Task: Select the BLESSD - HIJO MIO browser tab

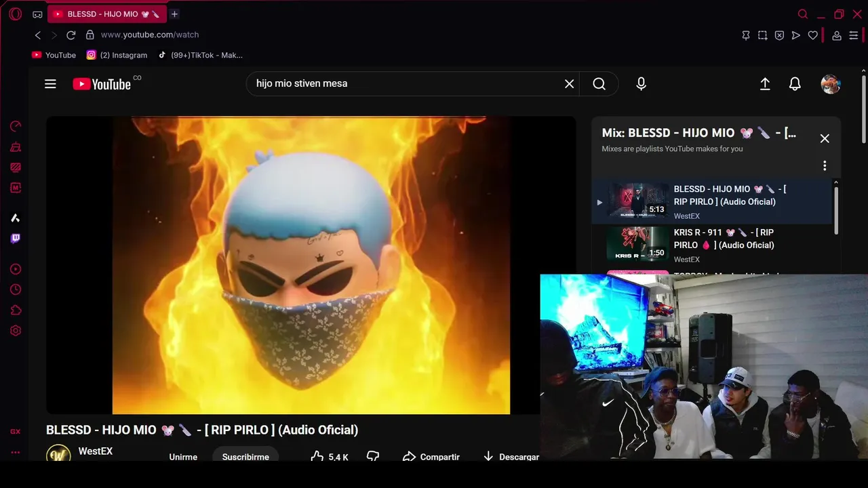Action: click(107, 14)
